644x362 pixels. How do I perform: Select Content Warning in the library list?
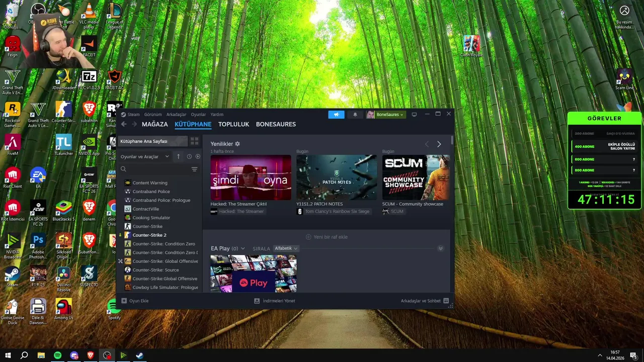tap(149, 183)
